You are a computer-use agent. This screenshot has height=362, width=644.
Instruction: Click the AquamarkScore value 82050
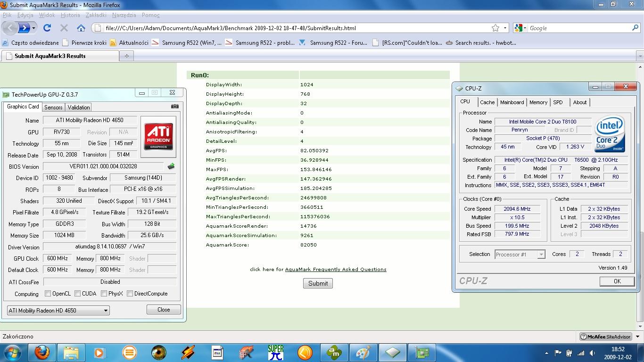click(x=308, y=245)
